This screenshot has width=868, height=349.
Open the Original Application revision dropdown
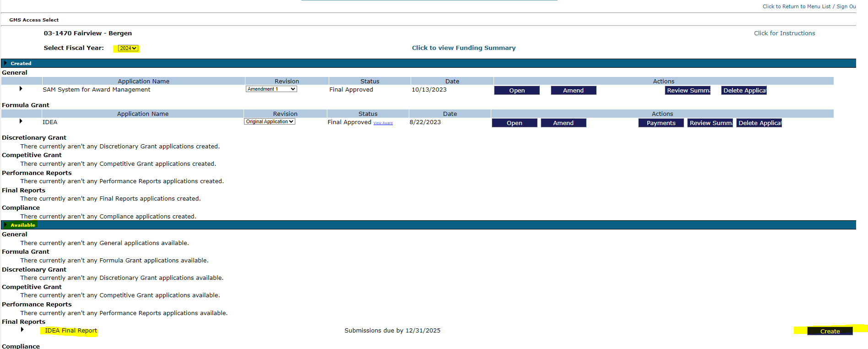[270, 121]
